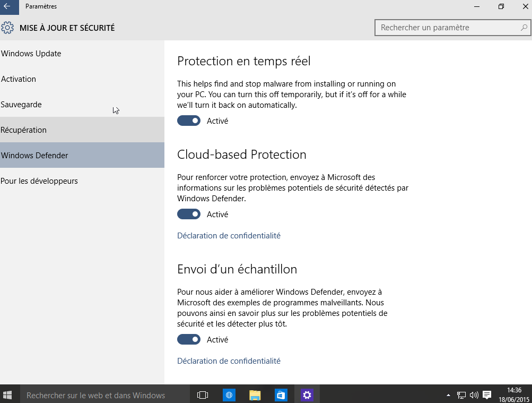
Task: Click the search magnifier icon in settings
Action: [x=524, y=28]
